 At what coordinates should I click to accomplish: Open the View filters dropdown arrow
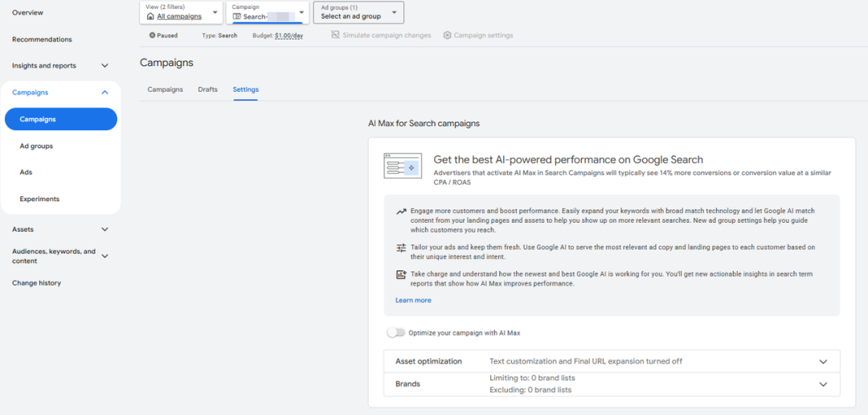215,12
